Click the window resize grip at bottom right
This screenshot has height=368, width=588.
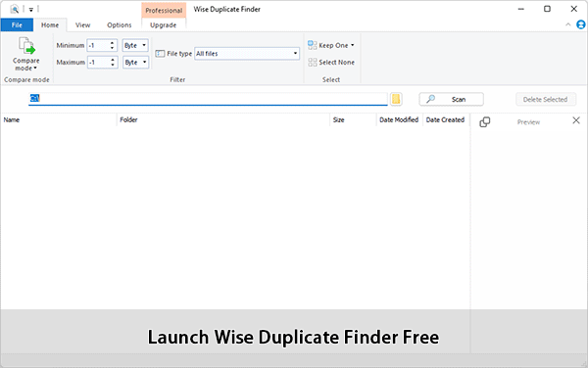click(583, 363)
